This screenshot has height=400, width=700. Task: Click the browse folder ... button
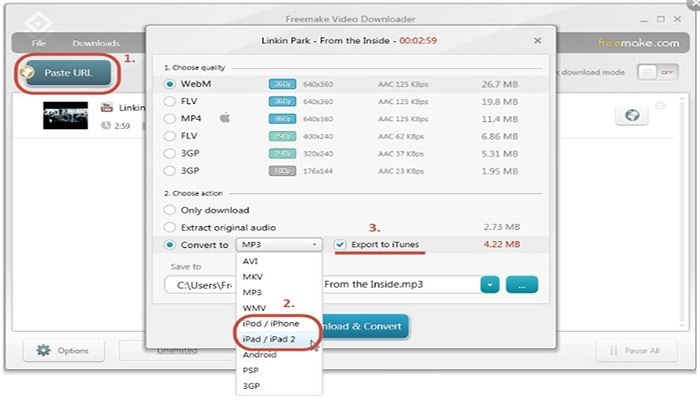click(x=521, y=284)
